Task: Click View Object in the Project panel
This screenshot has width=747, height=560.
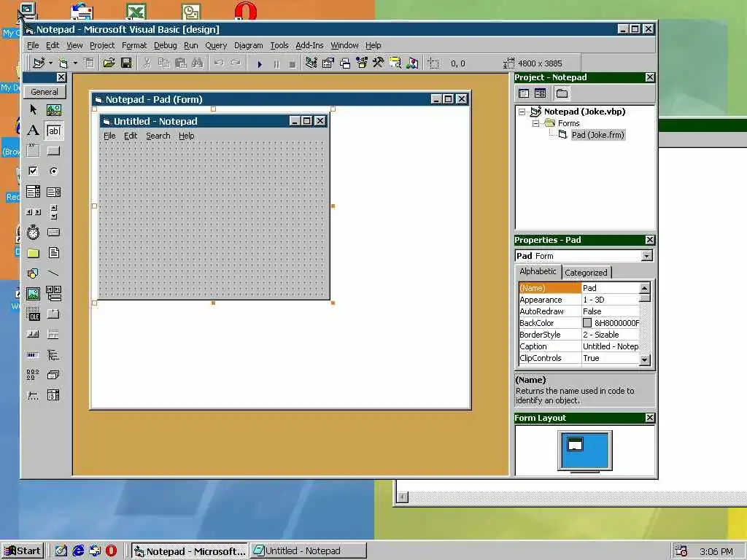Action: pyautogui.click(x=541, y=93)
